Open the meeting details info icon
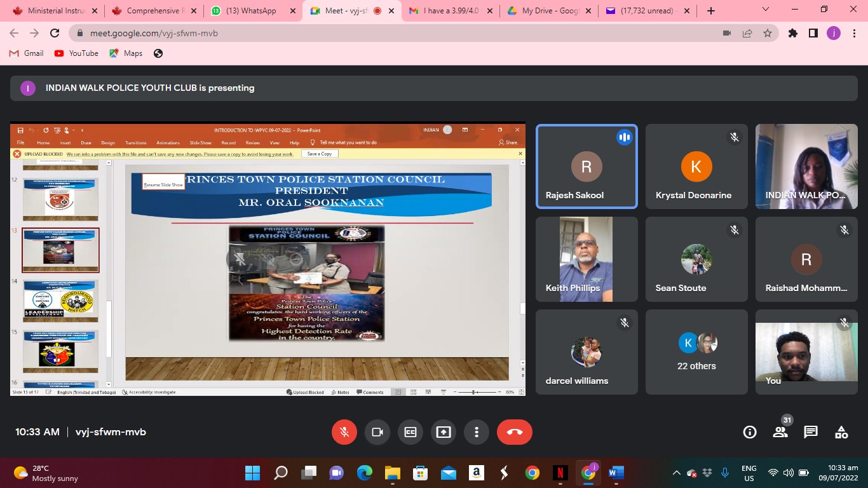Screen dimensions: 868x488 pos(750,432)
